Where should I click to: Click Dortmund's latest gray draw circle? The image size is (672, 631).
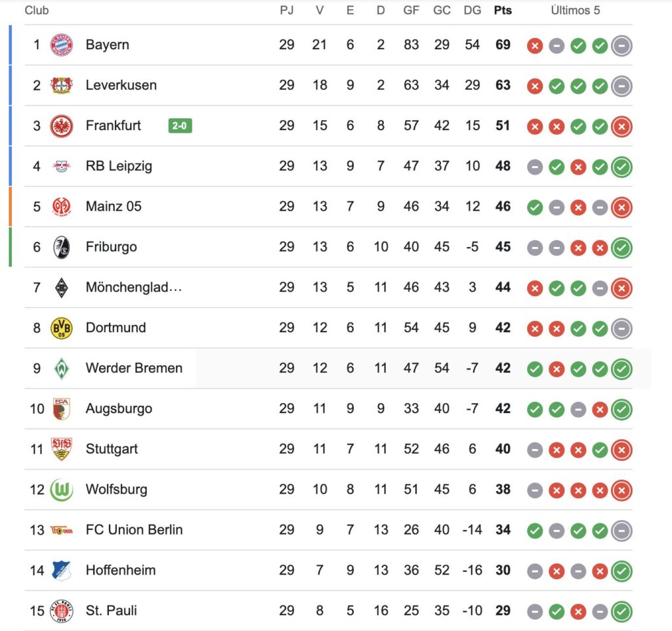click(622, 329)
